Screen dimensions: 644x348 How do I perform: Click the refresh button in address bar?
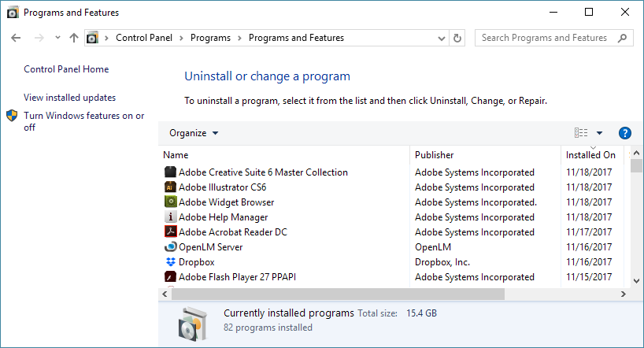[x=458, y=38]
